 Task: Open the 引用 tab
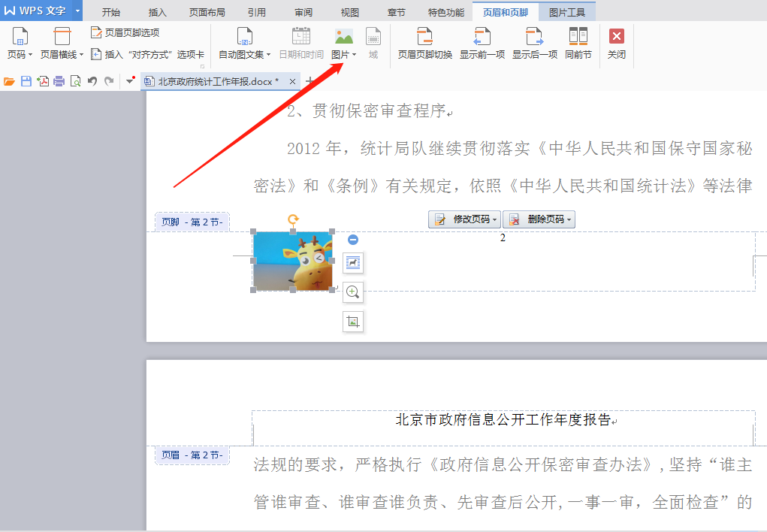[257, 12]
